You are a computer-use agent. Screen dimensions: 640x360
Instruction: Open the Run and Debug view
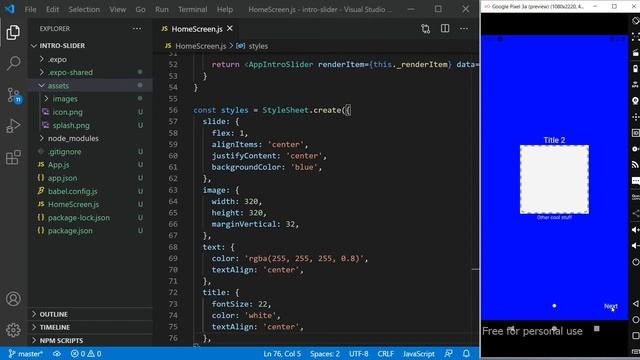(13, 126)
